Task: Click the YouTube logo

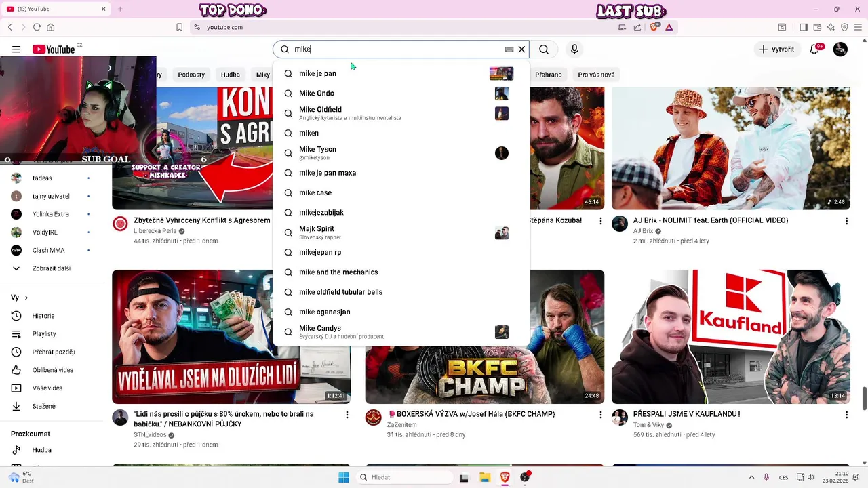Action: click(54, 49)
